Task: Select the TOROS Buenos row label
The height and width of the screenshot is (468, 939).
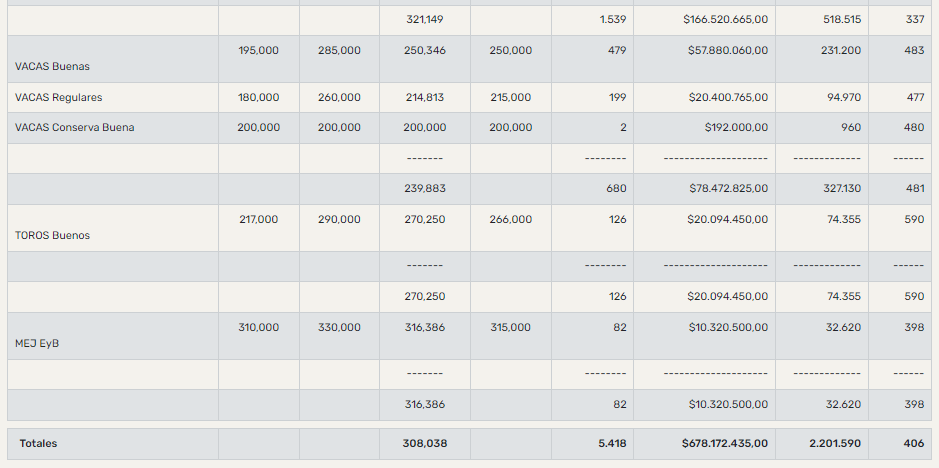Action: click(x=52, y=236)
